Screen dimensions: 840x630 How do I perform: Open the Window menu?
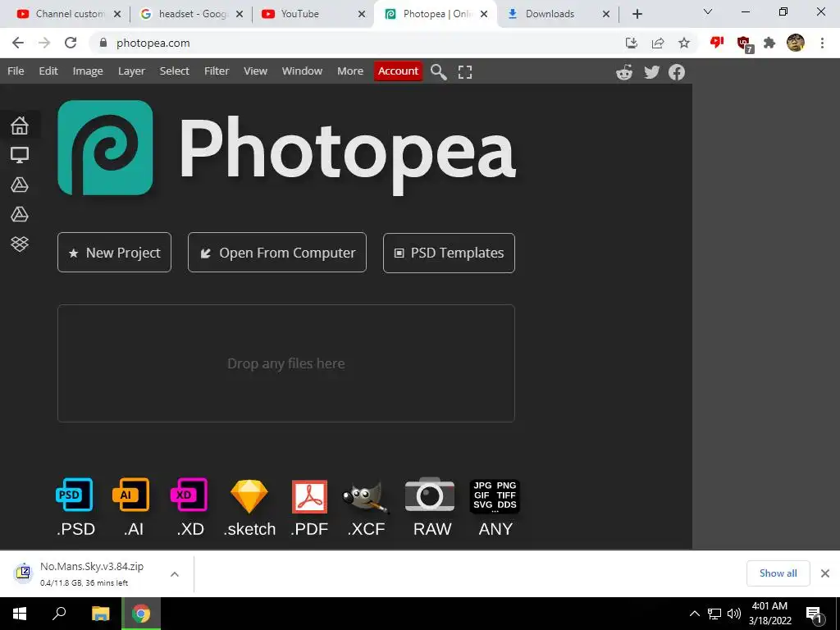pyautogui.click(x=302, y=71)
